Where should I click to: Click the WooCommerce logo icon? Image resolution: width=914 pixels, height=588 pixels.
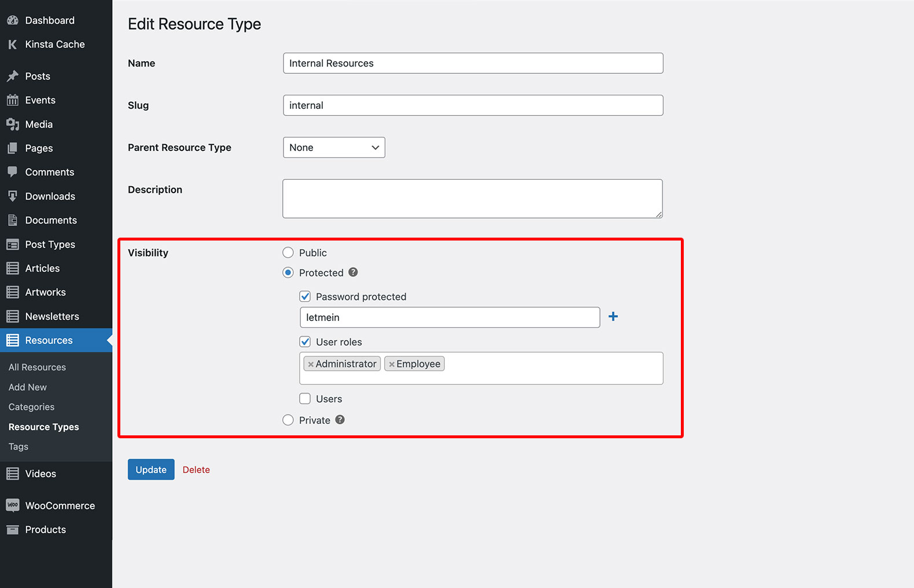[13, 505]
